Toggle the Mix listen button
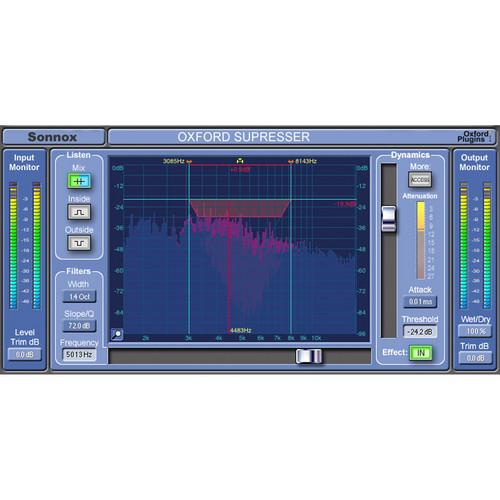 pyautogui.click(x=79, y=181)
